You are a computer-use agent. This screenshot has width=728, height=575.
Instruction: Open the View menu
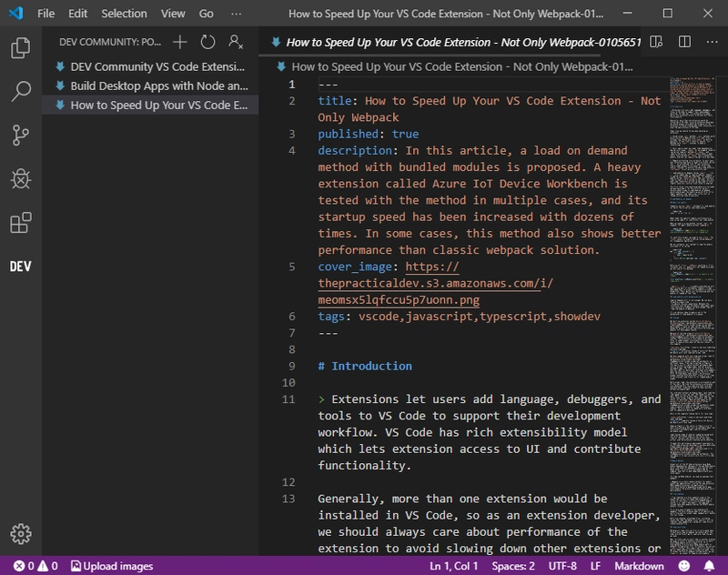(173, 14)
